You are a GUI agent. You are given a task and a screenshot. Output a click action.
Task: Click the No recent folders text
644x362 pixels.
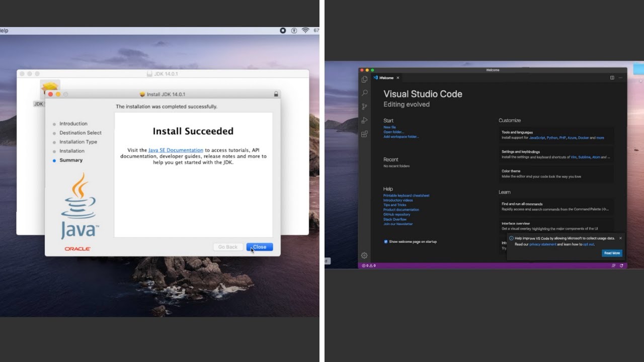pos(396,166)
